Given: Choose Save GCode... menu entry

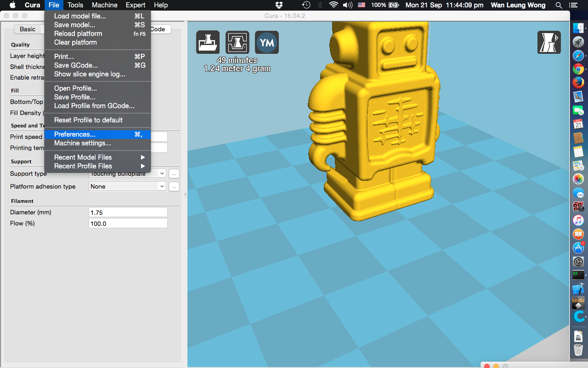Looking at the screenshot, I should (98, 65).
